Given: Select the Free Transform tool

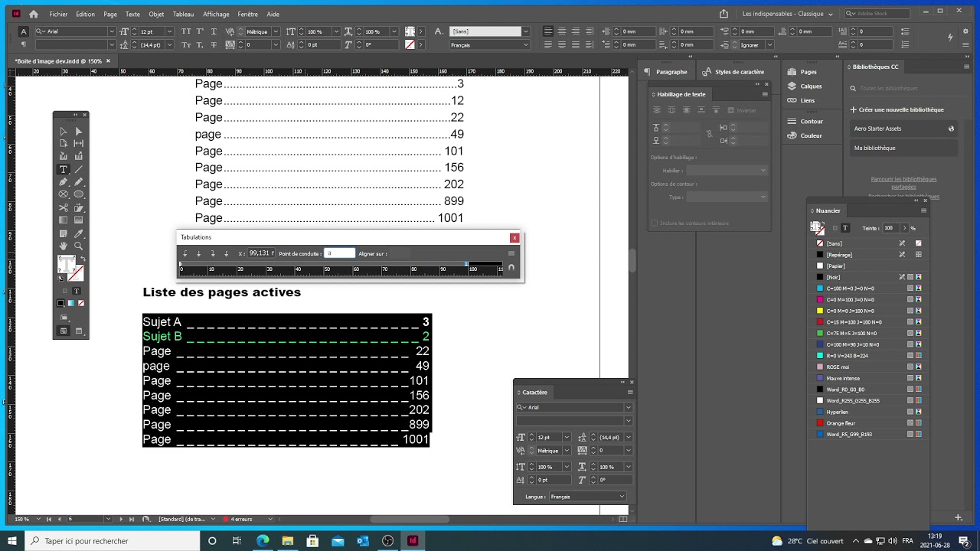Looking at the screenshot, I should point(78,207).
